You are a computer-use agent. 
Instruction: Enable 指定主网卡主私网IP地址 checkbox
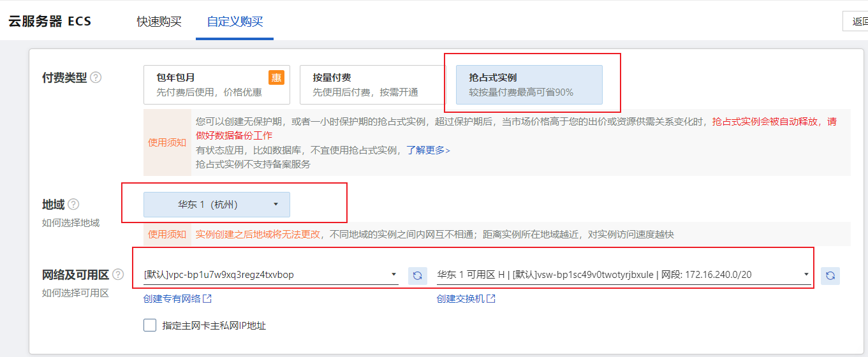[x=150, y=326]
